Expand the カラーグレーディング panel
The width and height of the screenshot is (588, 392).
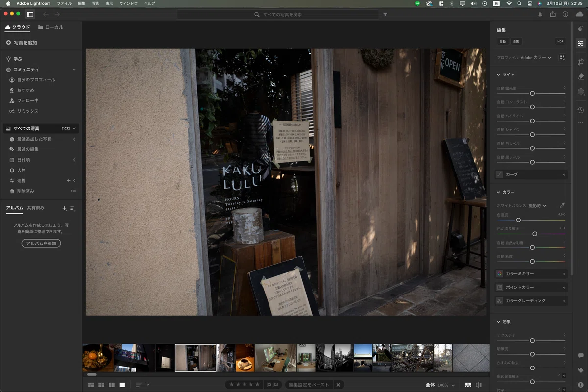tap(531, 301)
